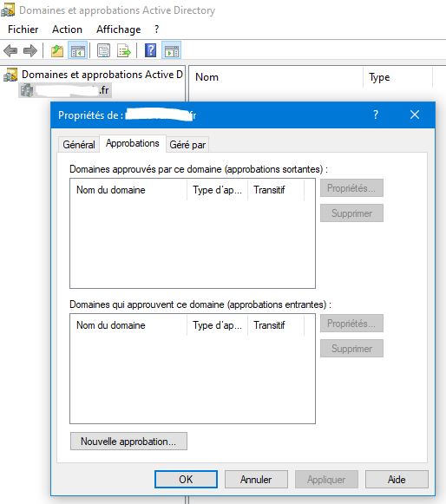The width and height of the screenshot is (446, 504).
Task: Go back with the left arrow toolbar icon
Action: [10, 50]
